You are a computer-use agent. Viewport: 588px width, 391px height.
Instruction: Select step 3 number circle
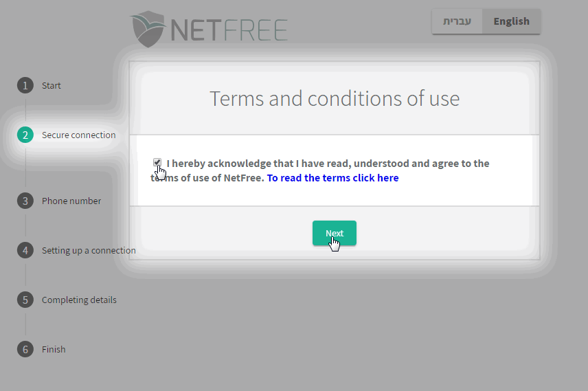pyautogui.click(x=25, y=201)
